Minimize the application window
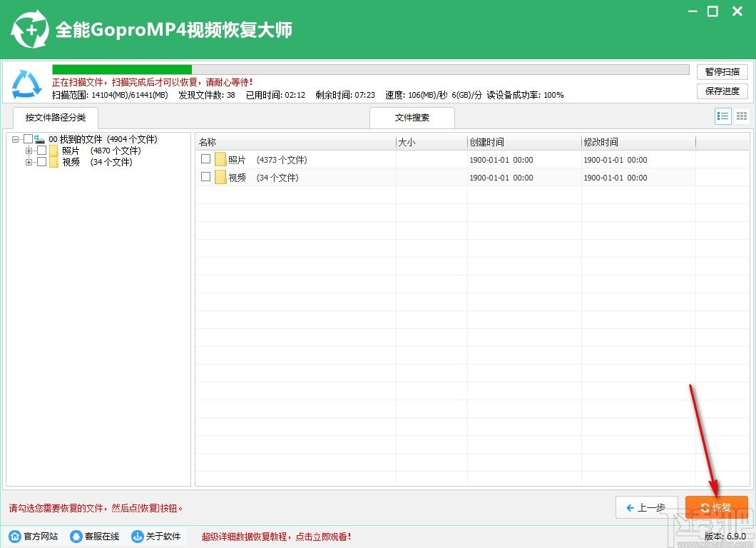The image size is (756, 548). tap(693, 11)
